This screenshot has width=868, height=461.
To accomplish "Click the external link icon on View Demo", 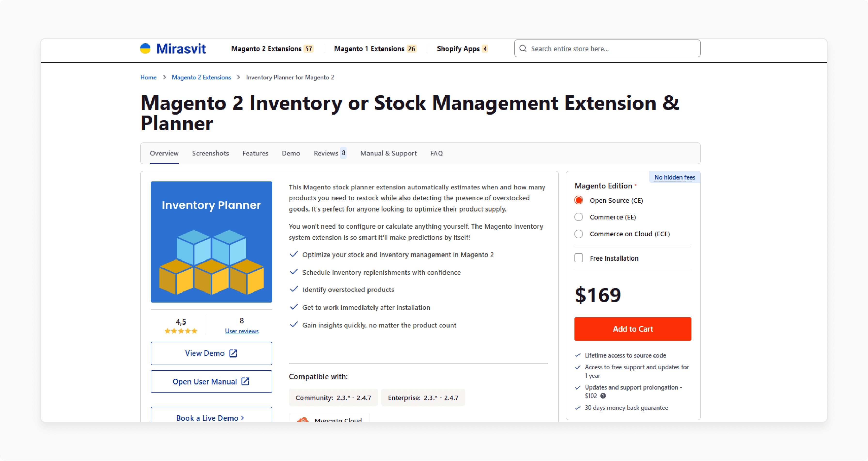I will [x=233, y=353].
